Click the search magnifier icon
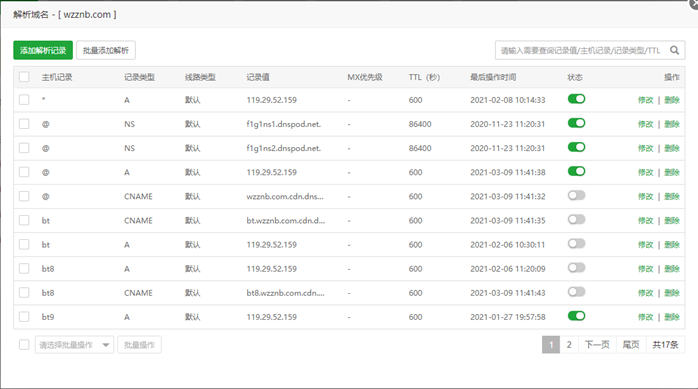 674,50
